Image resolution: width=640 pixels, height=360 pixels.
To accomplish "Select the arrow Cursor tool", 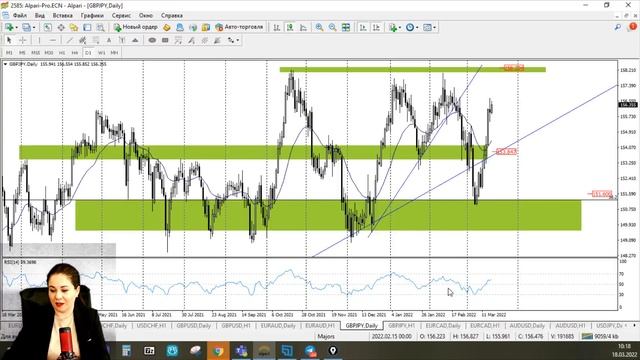I will [9, 40].
